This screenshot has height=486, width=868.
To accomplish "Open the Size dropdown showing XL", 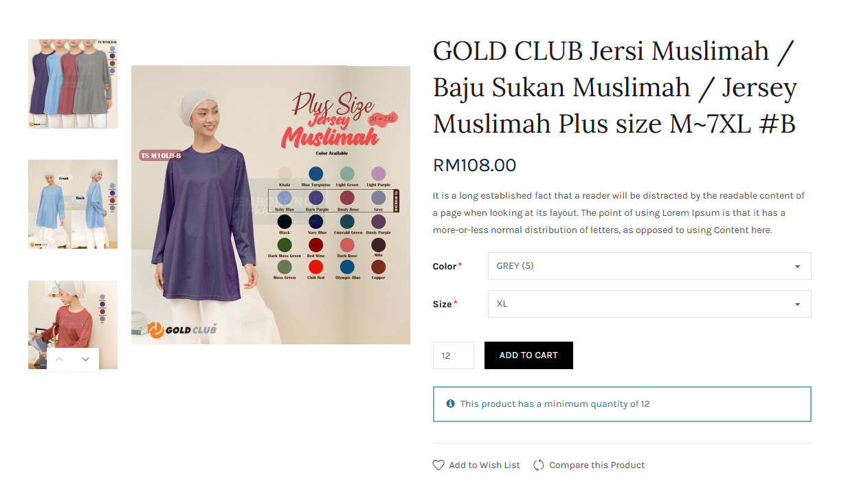I will (649, 304).
